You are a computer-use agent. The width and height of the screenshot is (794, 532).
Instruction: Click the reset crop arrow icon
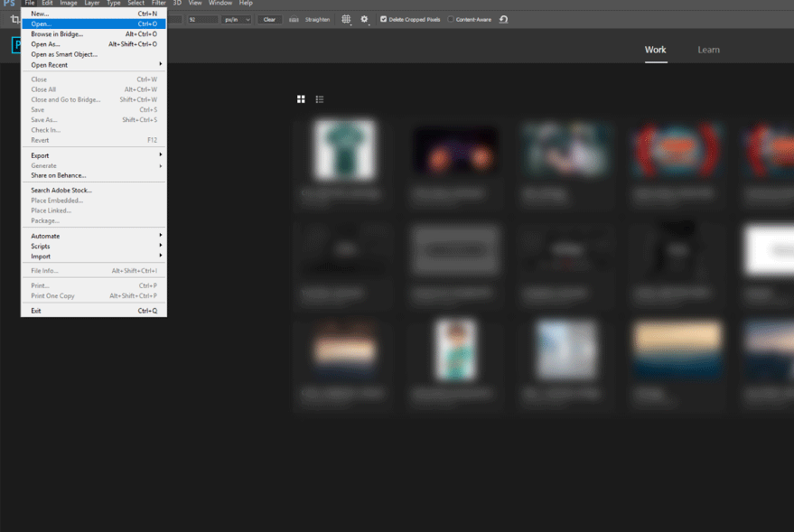504,19
